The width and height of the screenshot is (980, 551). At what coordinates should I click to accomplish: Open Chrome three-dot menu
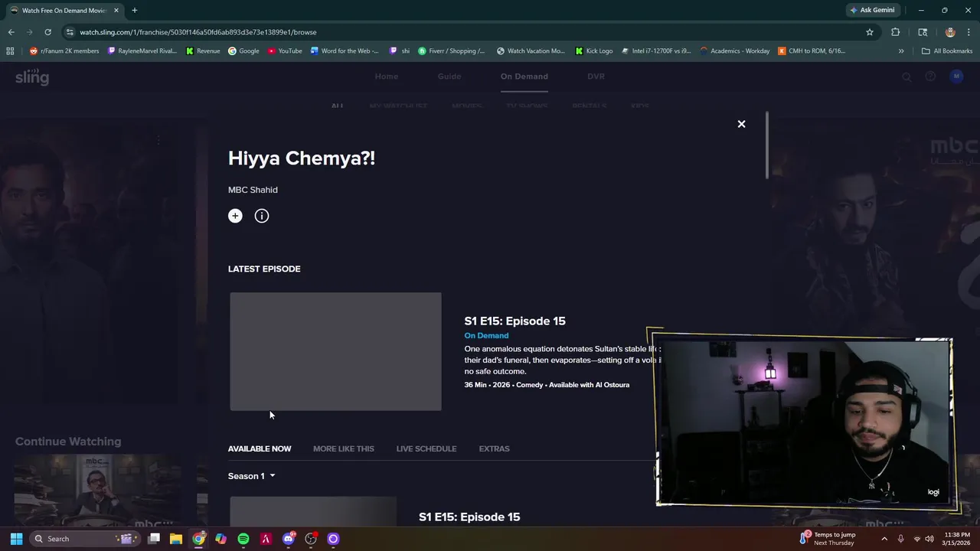969,32
